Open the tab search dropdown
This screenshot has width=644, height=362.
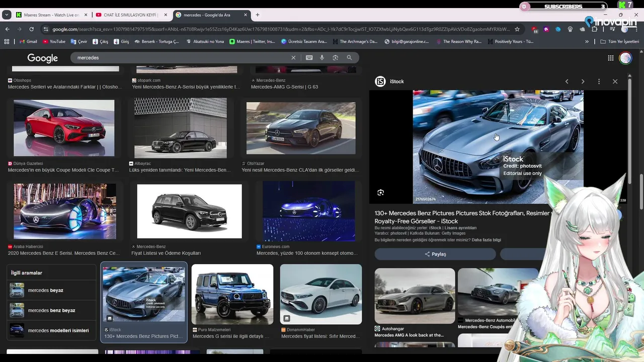coord(7,15)
